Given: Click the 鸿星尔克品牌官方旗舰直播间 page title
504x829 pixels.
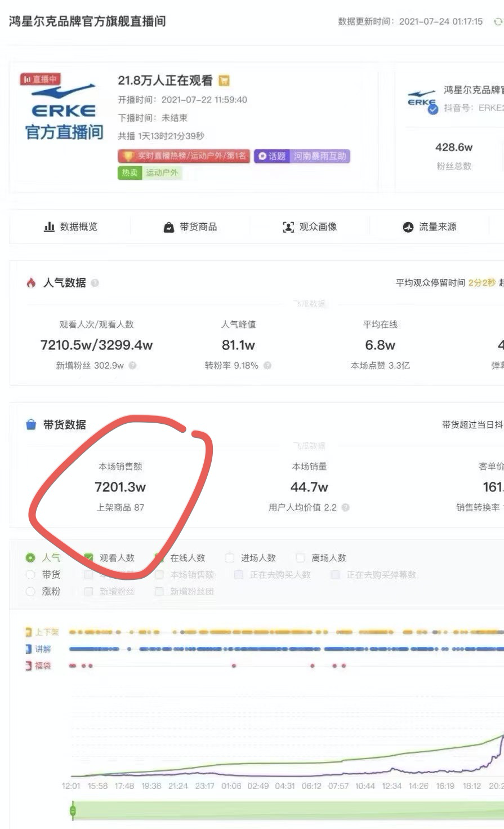Looking at the screenshot, I should [87, 21].
